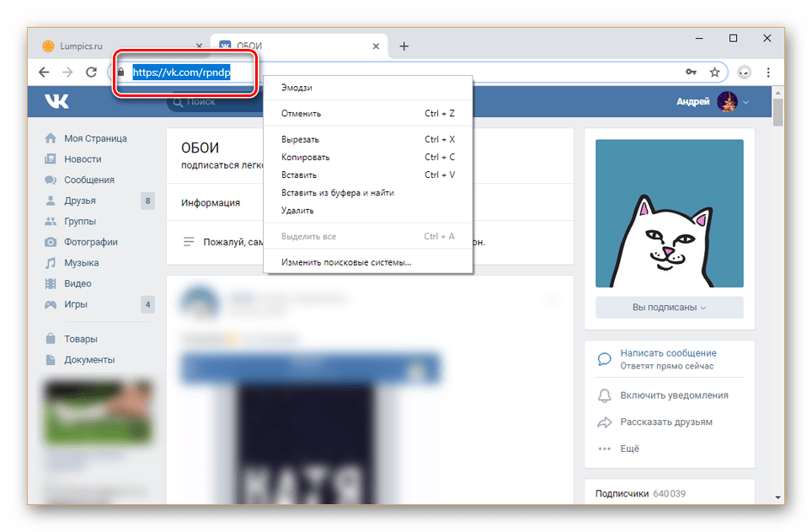The height and width of the screenshot is (532, 812).
Task: Expand the Ещё actions link
Action: pos(630,449)
